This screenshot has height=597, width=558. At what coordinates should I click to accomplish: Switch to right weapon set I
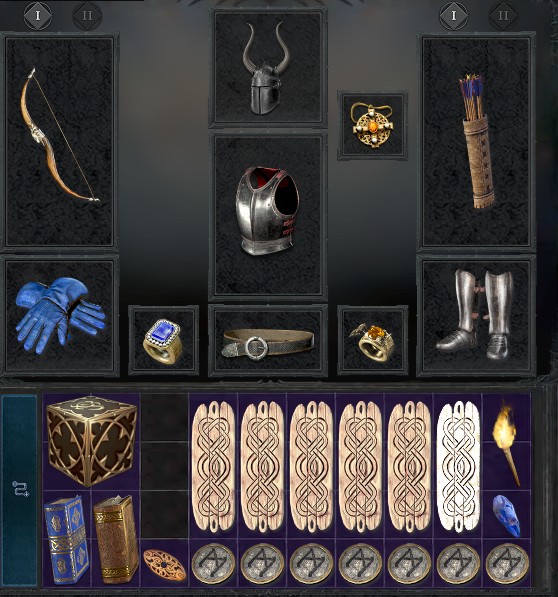click(453, 16)
